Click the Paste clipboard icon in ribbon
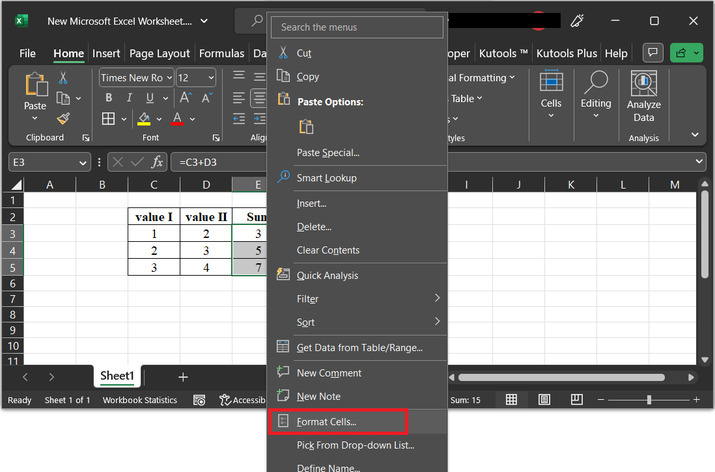Image resolution: width=715 pixels, height=472 pixels. point(36,85)
